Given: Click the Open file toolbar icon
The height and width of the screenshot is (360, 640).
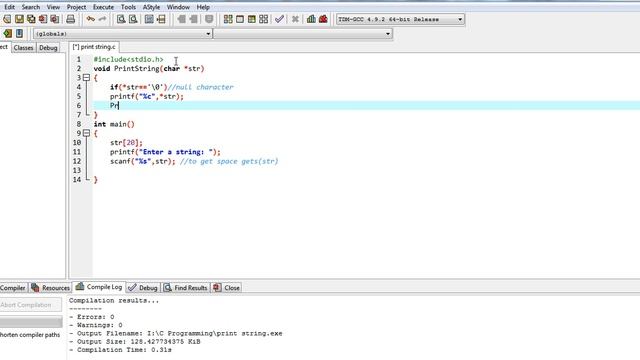Looking at the screenshot, I should [7, 19].
